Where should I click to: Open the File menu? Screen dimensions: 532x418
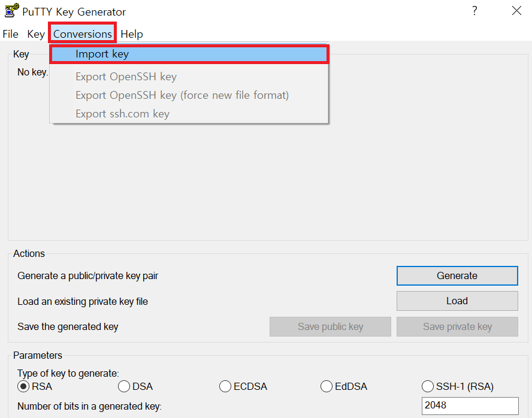[11, 34]
